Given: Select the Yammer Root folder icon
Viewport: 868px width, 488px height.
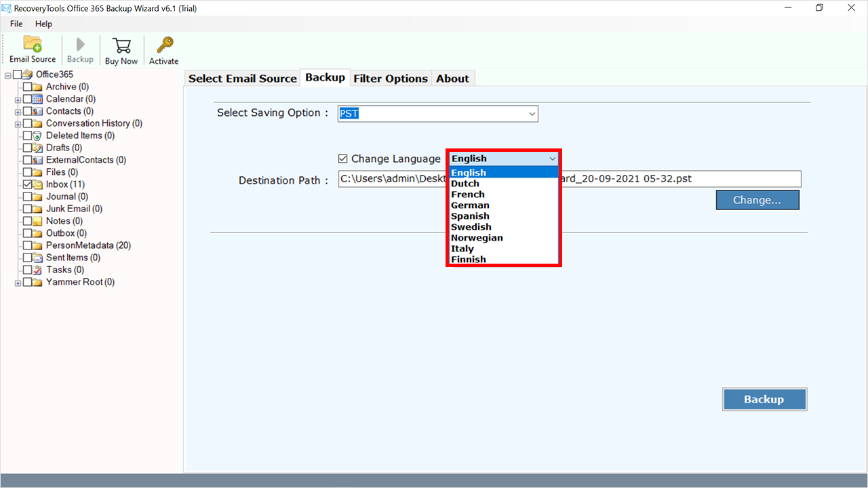Looking at the screenshot, I should click(x=39, y=282).
